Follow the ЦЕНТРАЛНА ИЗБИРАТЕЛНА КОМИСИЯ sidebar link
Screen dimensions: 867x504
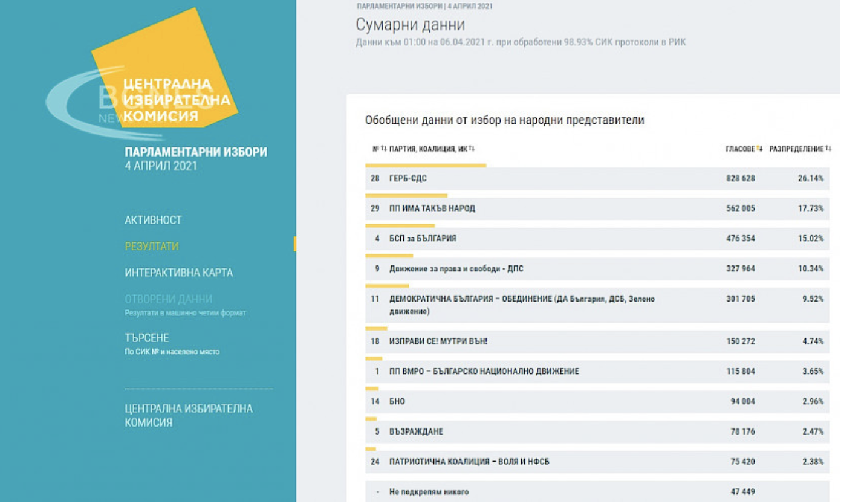tap(188, 416)
